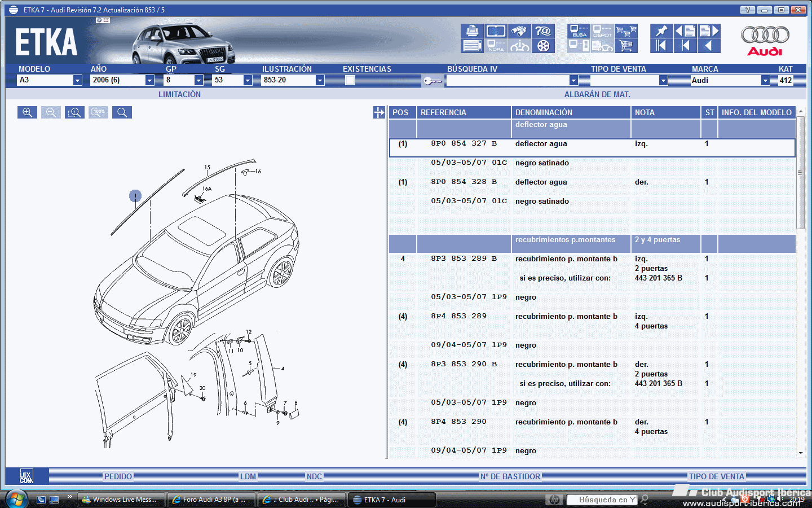Click the Nº DE BASTIDOR button
812x508 pixels.
[x=510, y=476]
